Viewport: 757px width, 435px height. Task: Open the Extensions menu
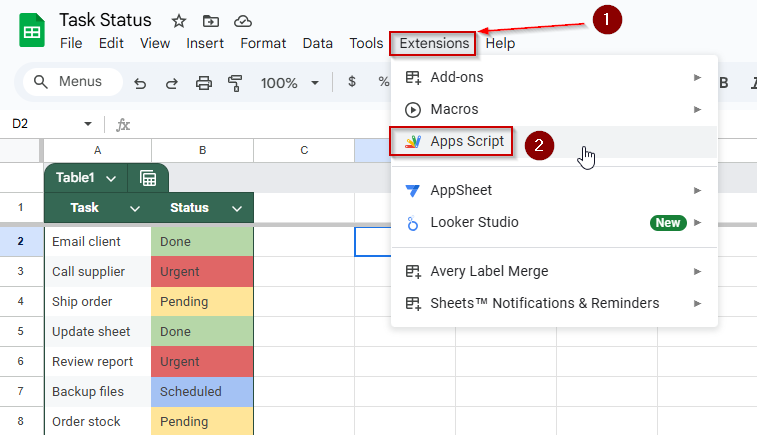[x=434, y=43]
